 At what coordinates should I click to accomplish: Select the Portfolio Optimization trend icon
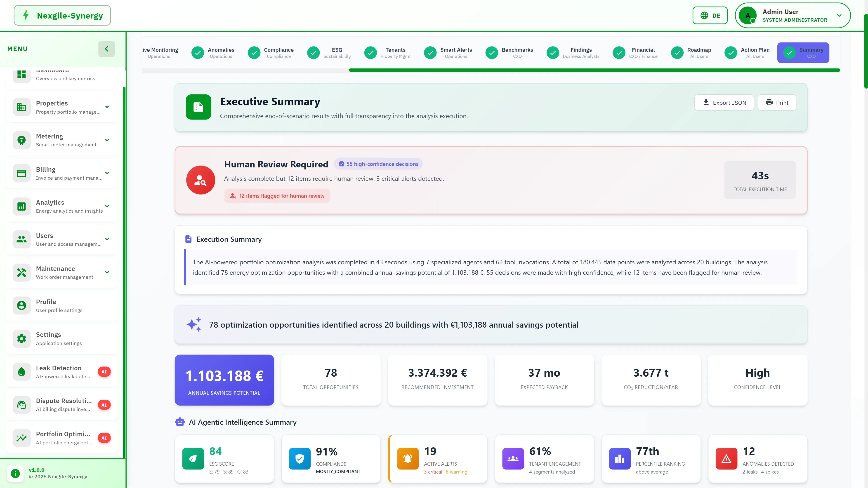21,438
